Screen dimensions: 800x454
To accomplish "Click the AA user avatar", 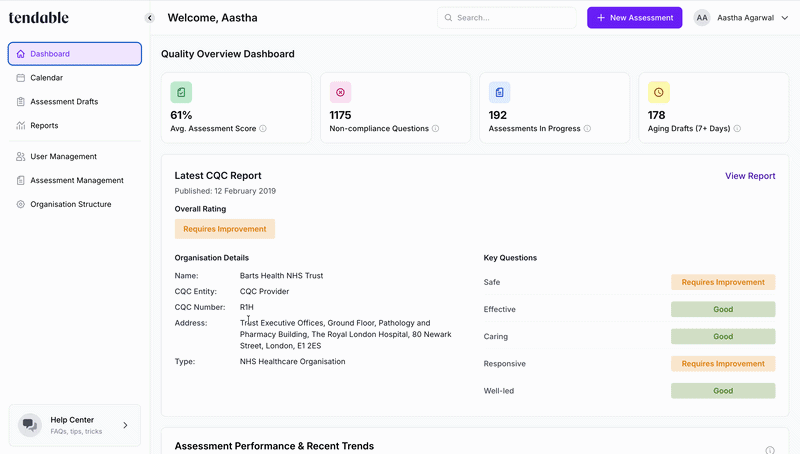I will pyautogui.click(x=702, y=18).
